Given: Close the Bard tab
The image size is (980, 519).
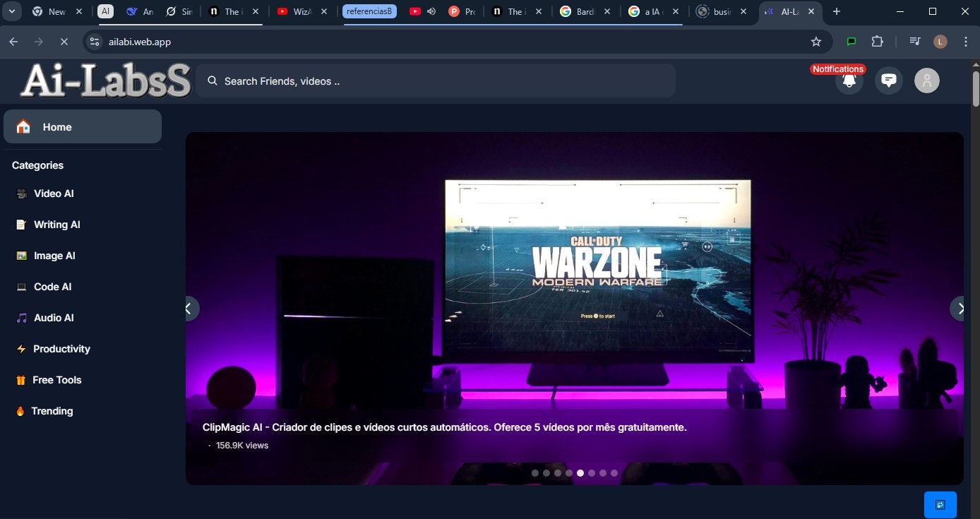Looking at the screenshot, I should pyautogui.click(x=606, y=11).
